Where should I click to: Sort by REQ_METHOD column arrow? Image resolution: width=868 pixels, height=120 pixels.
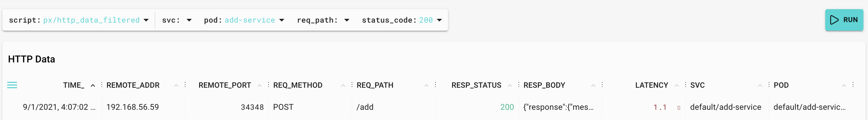pyautogui.click(x=343, y=86)
